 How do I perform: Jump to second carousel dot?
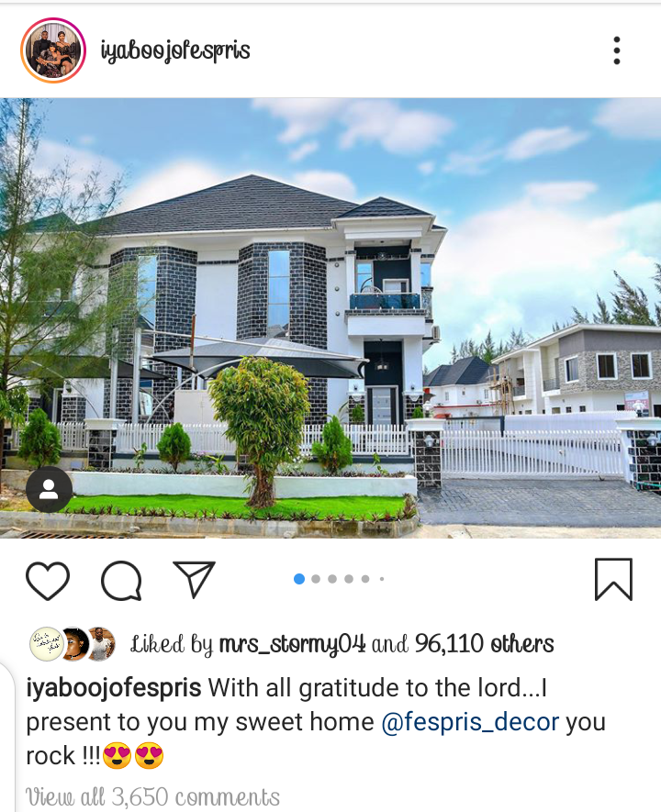click(x=316, y=579)
